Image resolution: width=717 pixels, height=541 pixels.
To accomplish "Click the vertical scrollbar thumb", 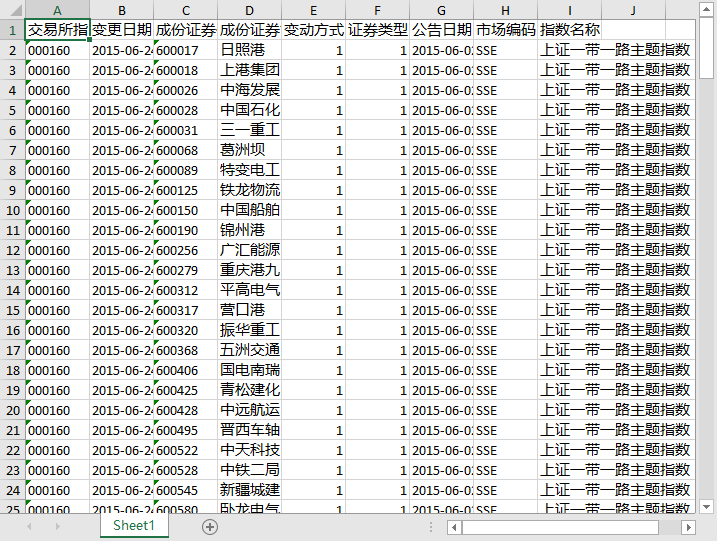I will [706, 48].
